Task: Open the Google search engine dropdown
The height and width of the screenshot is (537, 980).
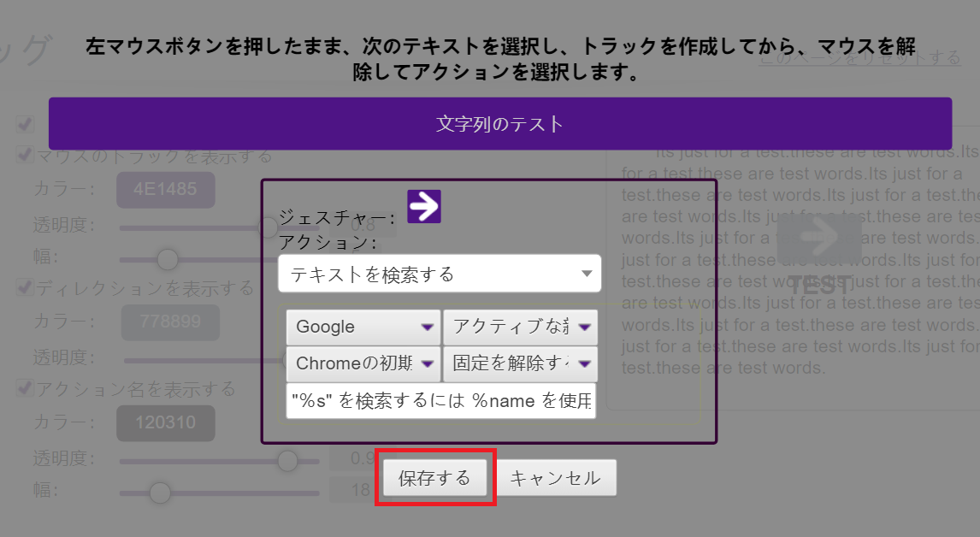Action: click(363, 327)
